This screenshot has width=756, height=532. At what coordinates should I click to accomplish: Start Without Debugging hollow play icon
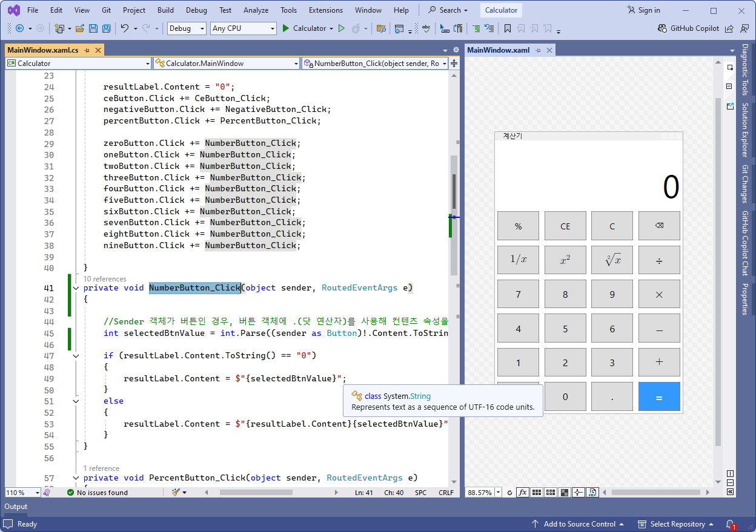(342, 28)
